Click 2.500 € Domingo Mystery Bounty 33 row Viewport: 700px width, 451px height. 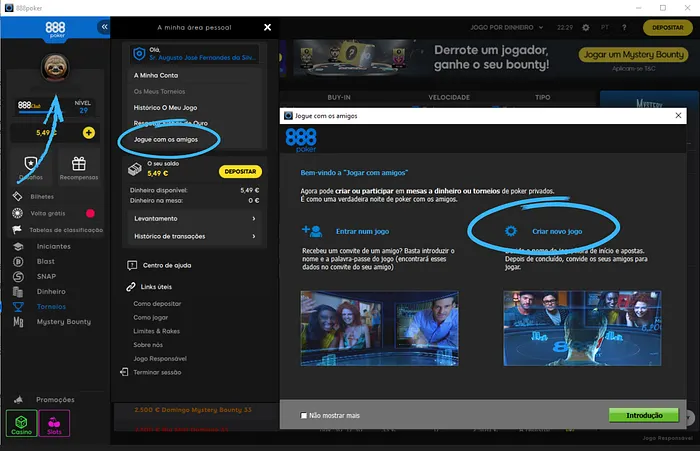[193, 410]
